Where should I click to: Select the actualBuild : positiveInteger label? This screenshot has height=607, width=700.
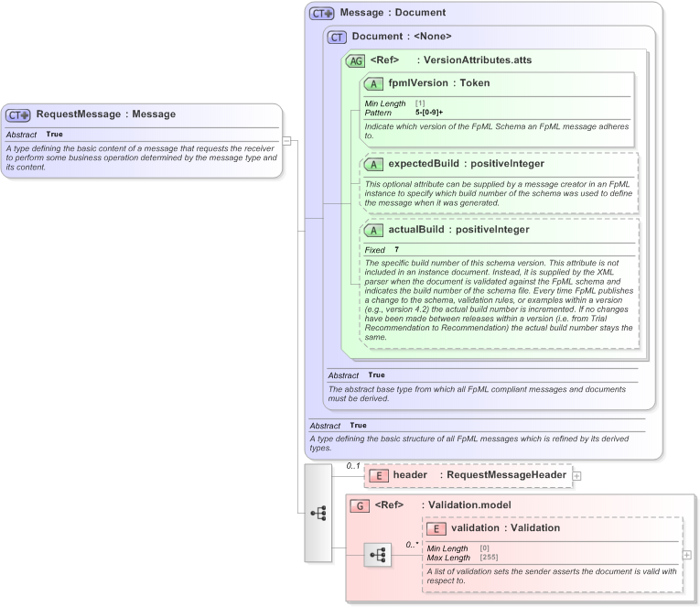459,230
